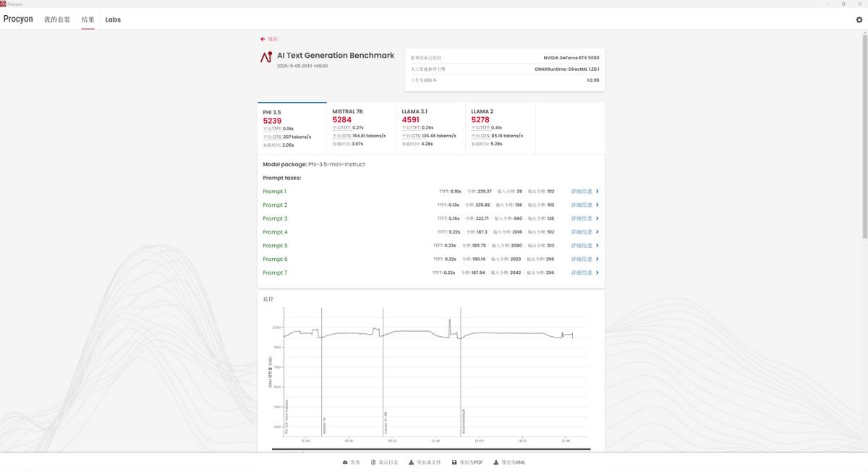
Task: Click the 207 tokens/s value
Action: (x=297, y=136)
